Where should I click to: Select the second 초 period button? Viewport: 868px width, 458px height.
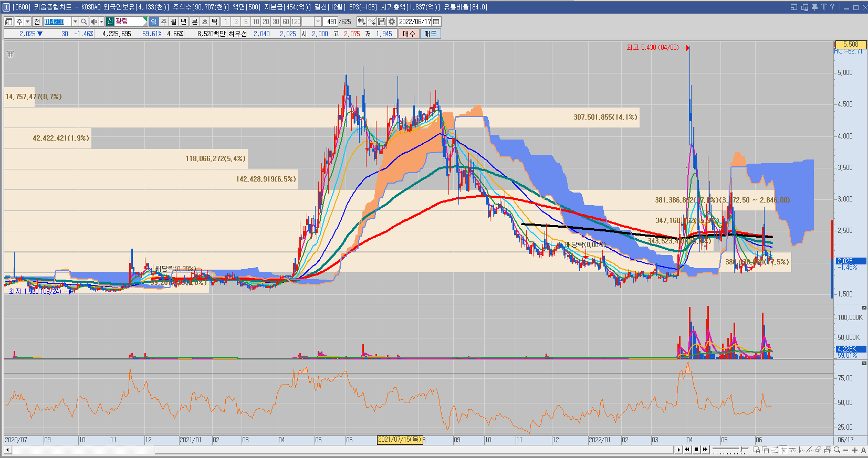tap(205, 22)
